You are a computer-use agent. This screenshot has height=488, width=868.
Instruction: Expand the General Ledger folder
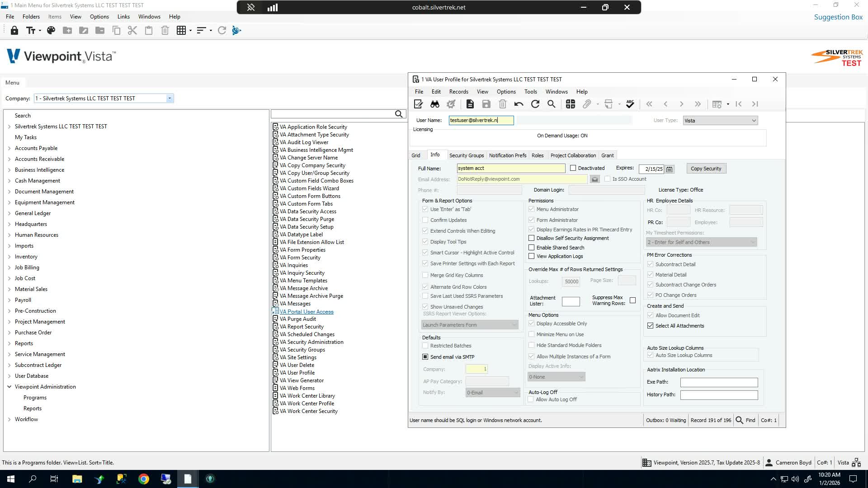9,213
